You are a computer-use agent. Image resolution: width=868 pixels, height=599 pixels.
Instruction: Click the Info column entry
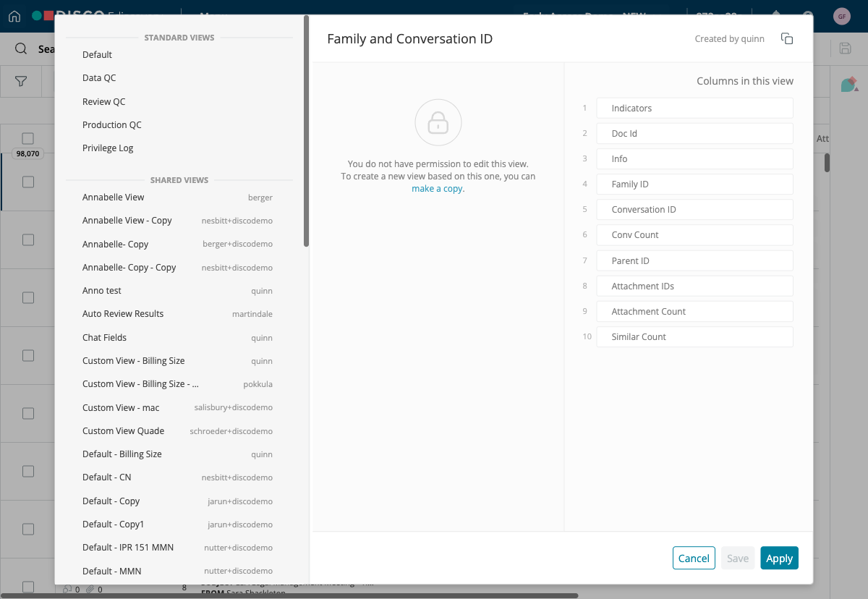coord(694,159)
